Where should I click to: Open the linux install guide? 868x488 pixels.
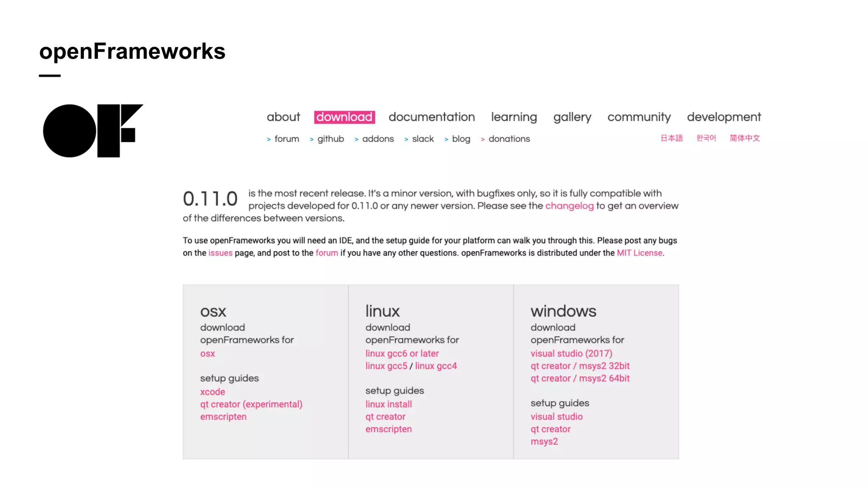(x=389, y=404)
